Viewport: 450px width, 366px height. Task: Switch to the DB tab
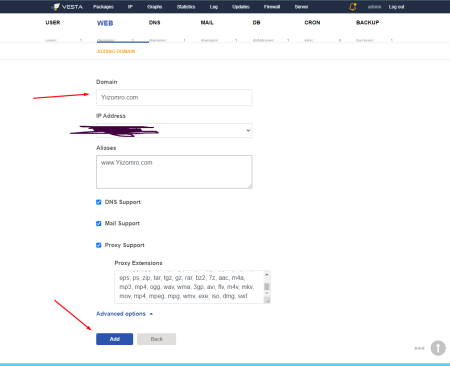pyautogui.click(x=256, y=23)
